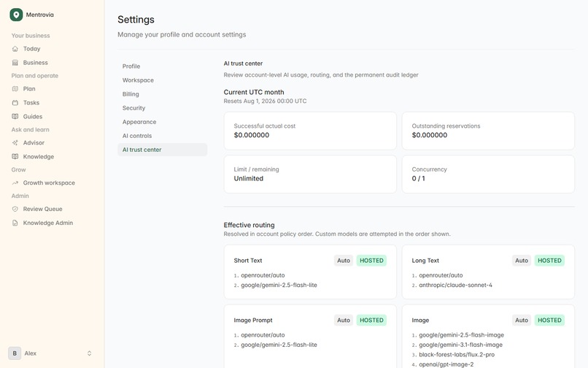Click the Knowledge Admin document icon
Screen dimensions: 588x368
coord(15,223)
